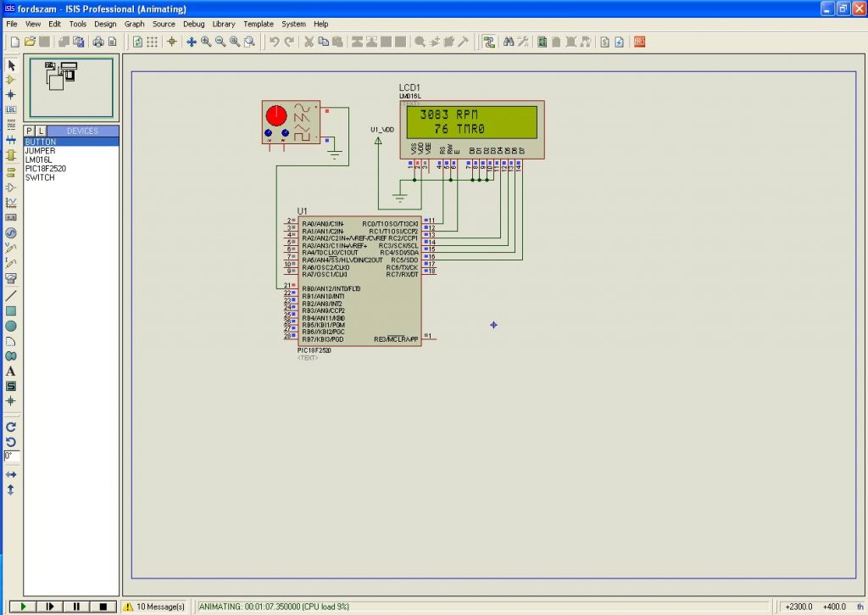
Task: Toggle the wire auto-router
Action: pos(489,42)
